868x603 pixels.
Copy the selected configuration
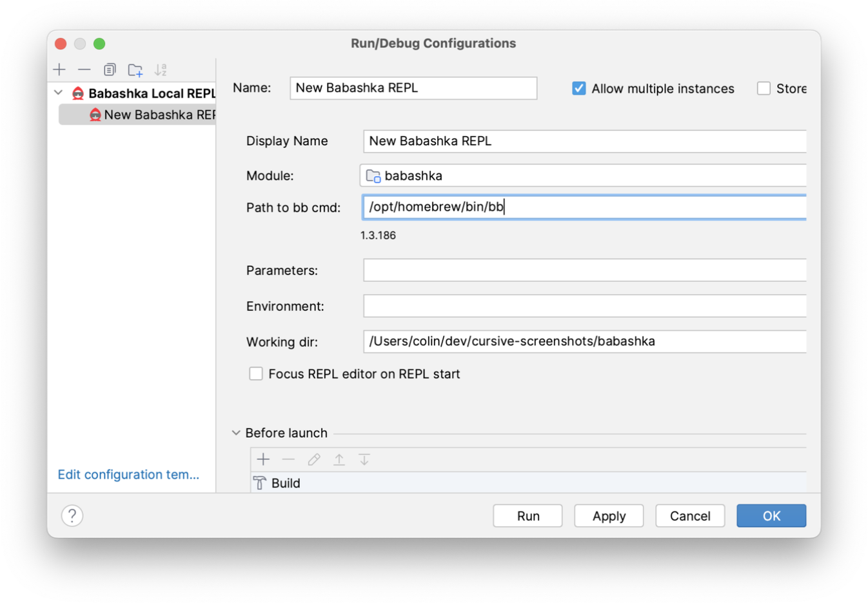[x=110, y=70]
